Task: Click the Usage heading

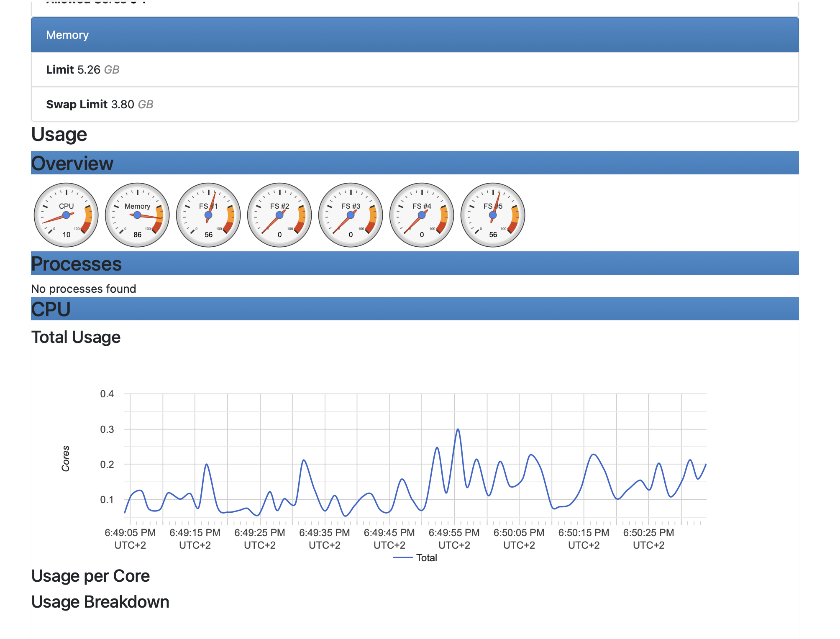Action: (x=59, y=135)
